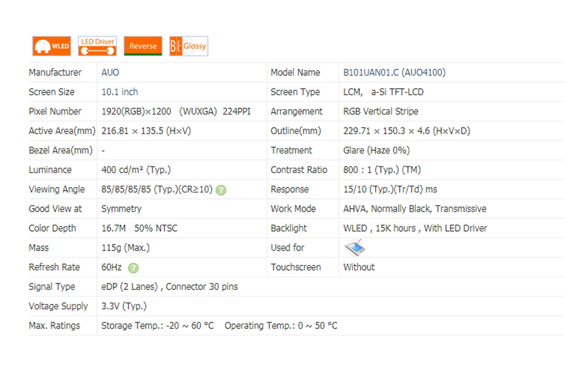Click the LED Driver badge icon
Screen dimensions: 588x367
click(x=97, y=46)
